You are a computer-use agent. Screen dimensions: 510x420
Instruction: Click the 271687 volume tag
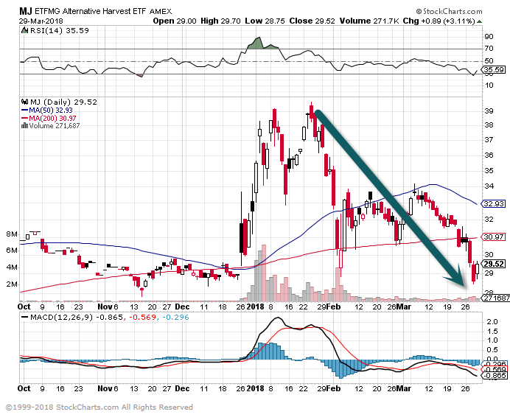coord(497,298)
